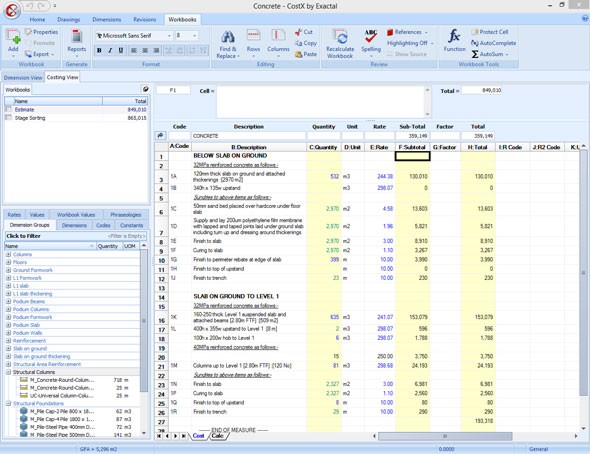Open the References tool

click(x=407, y=32)
